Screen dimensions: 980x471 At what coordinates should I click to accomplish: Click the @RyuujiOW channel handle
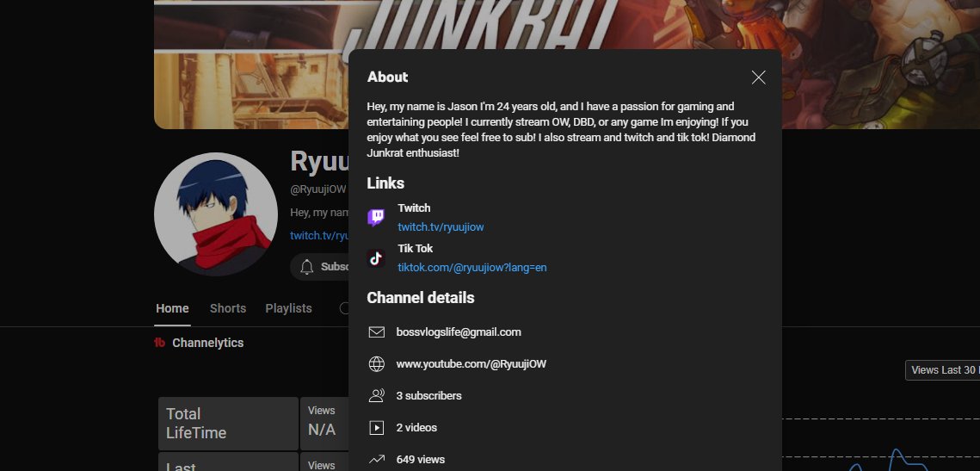tap(317, 190)
